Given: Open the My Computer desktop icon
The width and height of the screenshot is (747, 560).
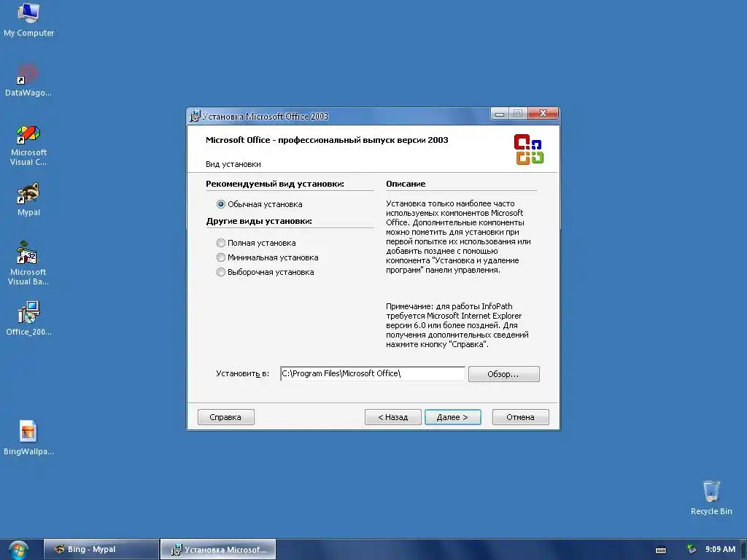Looking at the screenshot, I should (x=28, y=20).
